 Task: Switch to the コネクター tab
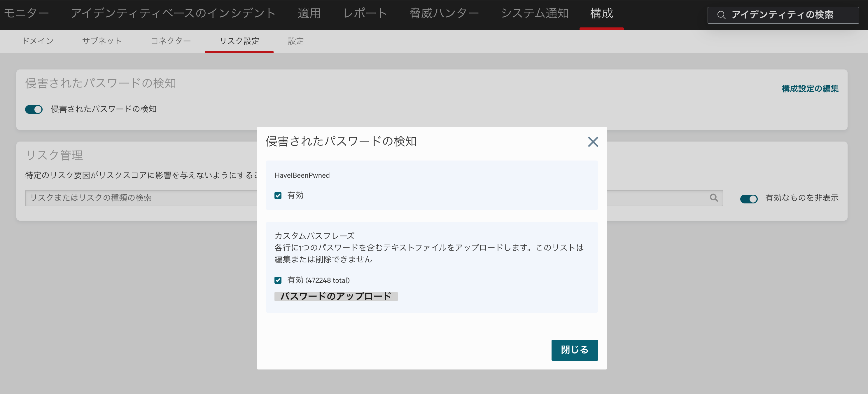click(x=171, y=41)
